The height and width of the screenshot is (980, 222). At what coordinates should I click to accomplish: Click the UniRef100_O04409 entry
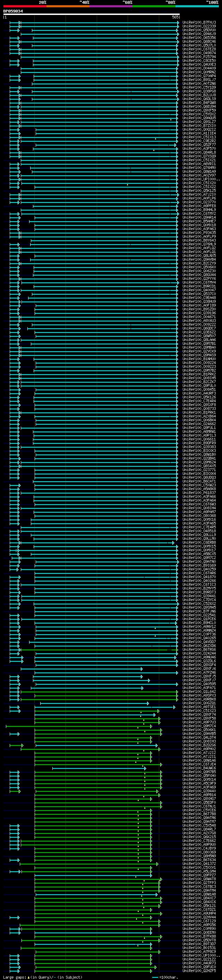click(199, 68)
